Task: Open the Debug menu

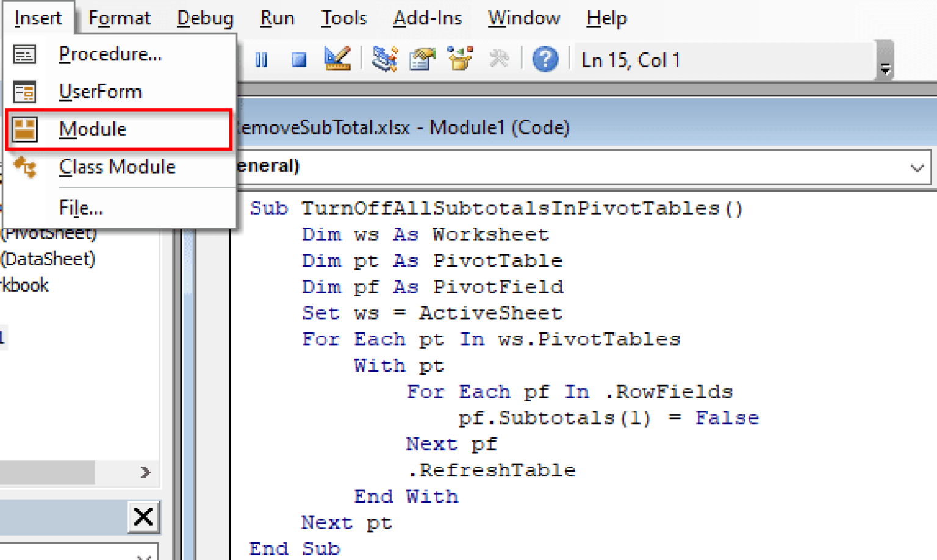Action: (204, 18)
